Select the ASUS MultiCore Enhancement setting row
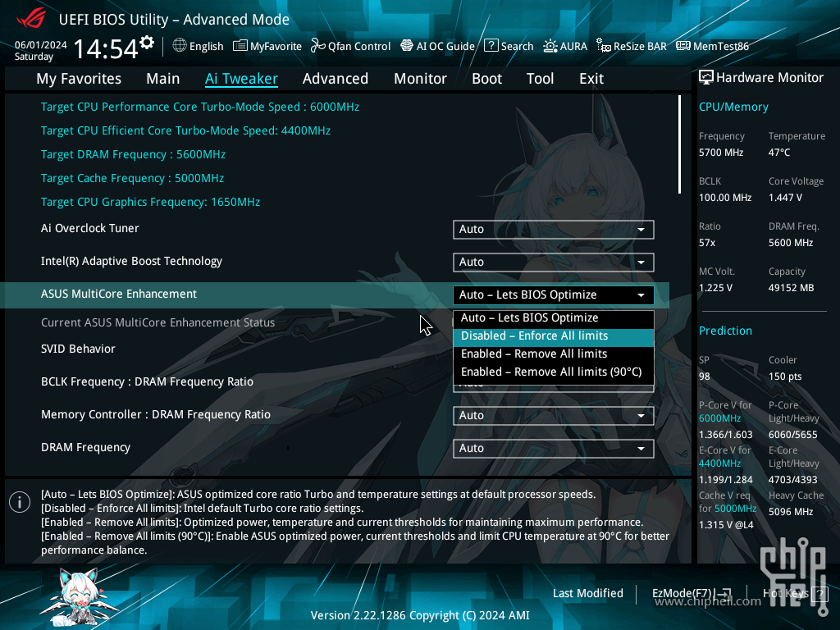The width and height of the screenshot is (840, 630). tap(335, 294)
